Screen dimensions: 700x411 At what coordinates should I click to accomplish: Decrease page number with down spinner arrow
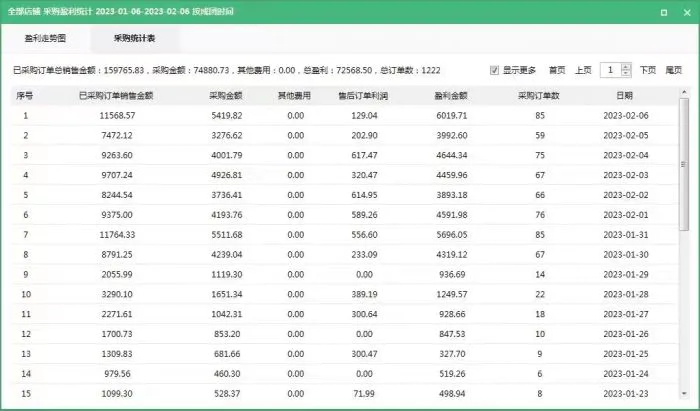[x=626, y=74]
